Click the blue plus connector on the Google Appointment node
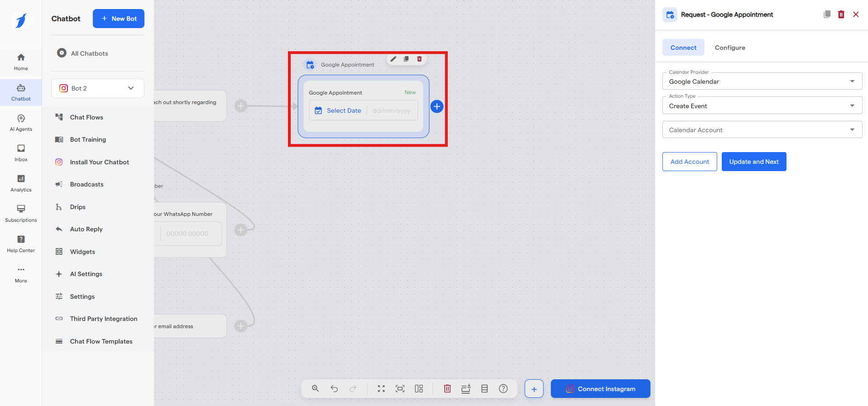The image size is (868, 406). [436, 106]
